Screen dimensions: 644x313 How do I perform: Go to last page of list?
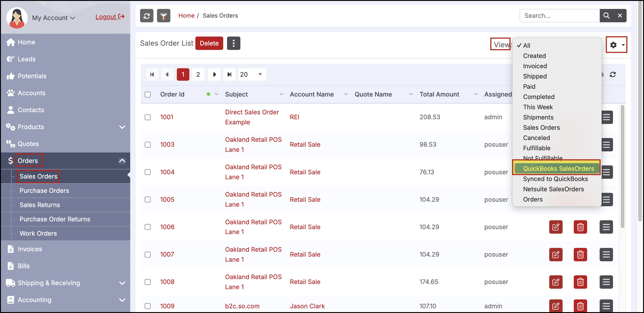(x=229, y=74)
